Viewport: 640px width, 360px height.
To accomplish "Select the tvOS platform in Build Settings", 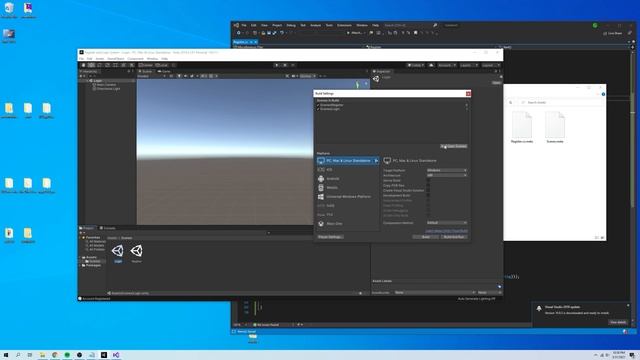I will click(x=348, y=206).
